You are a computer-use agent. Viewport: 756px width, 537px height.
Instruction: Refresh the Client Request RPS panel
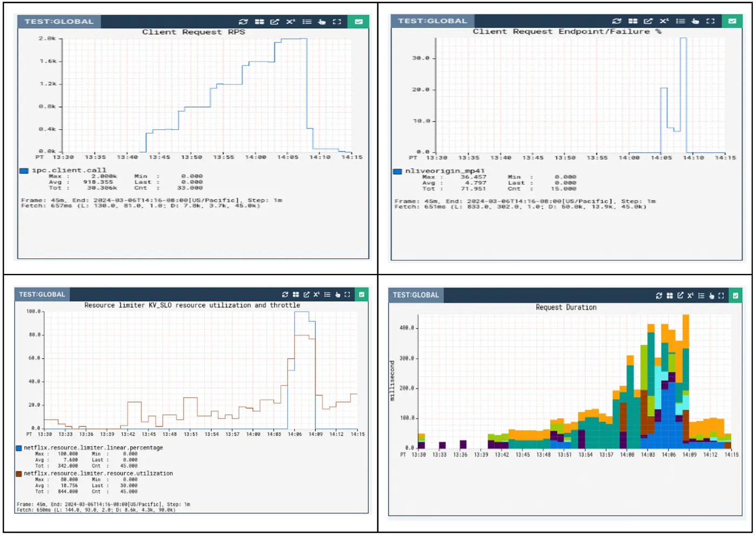(x=244, y=22)
